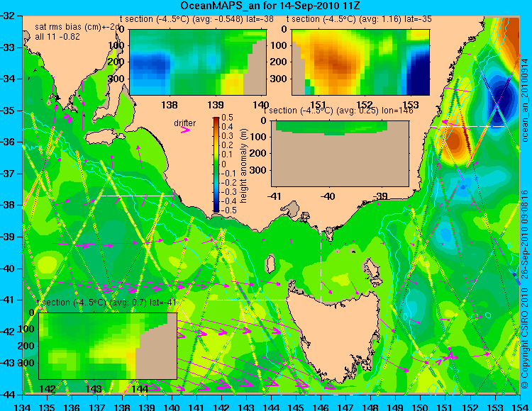The image size is (532, 411).
Task: Click the '© Copyright CSIRO 2010' notice
Action: 525,337
